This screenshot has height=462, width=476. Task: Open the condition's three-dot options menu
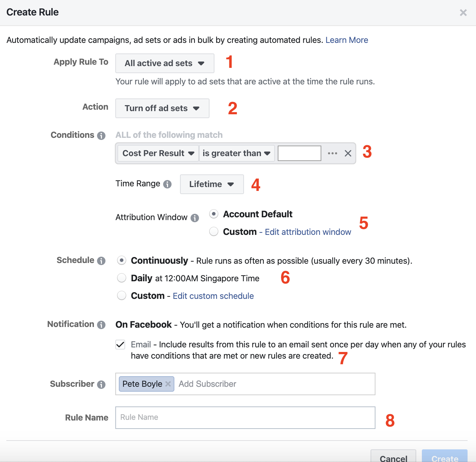(332, 153)
